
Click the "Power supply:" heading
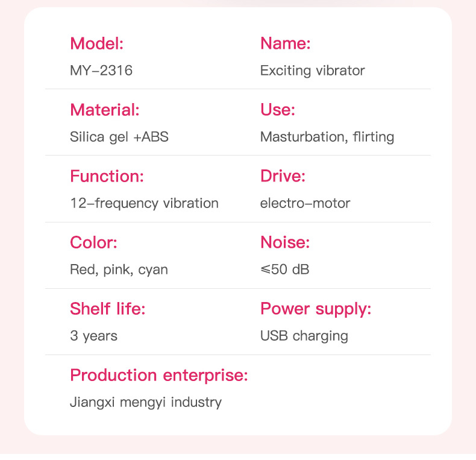tap(316, 309)
